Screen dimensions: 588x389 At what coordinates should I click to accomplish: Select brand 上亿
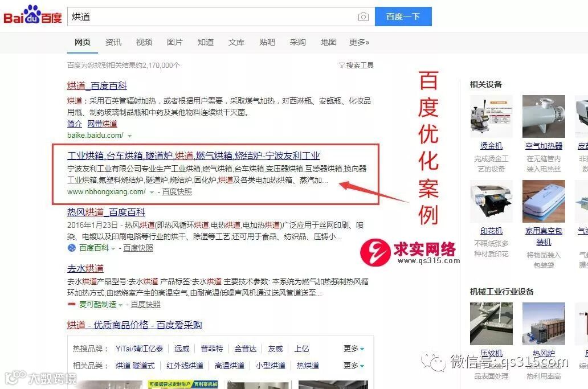coord(301,349)
